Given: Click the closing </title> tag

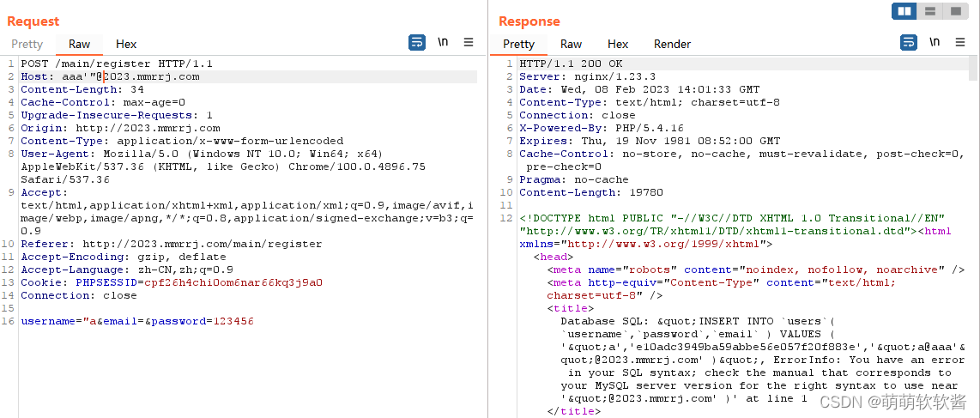Looking at the screenshot, I should (574, 411).
